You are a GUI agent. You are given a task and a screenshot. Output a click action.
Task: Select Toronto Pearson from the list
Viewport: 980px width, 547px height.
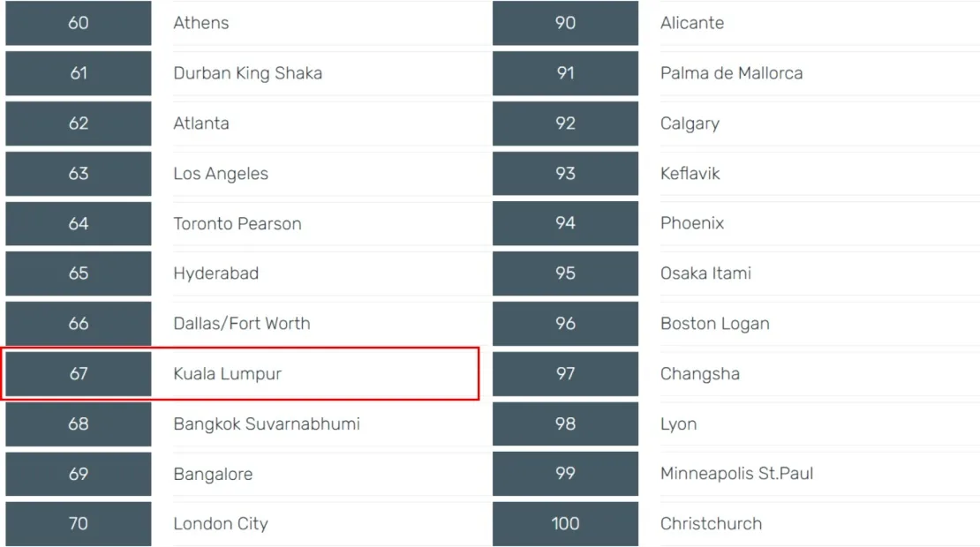pyautogui.click(x=237, y=224)
